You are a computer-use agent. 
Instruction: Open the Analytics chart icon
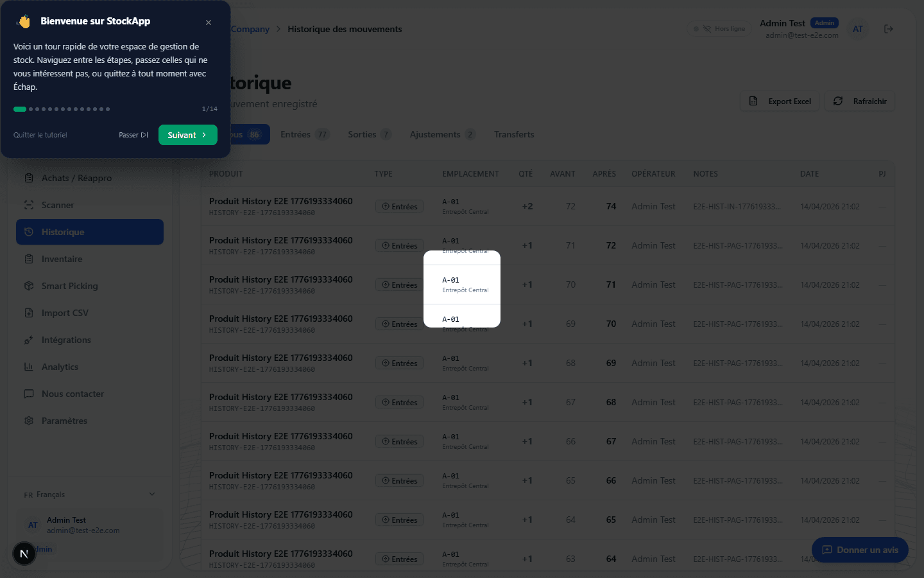[29, 367]
